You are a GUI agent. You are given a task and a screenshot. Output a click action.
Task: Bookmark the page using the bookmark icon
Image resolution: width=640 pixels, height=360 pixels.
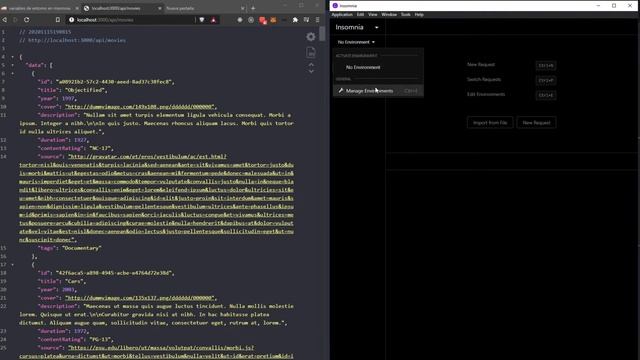coord(58,20)
